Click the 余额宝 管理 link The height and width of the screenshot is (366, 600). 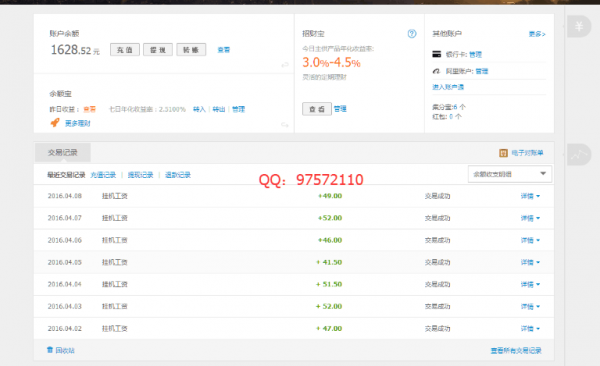238,109
